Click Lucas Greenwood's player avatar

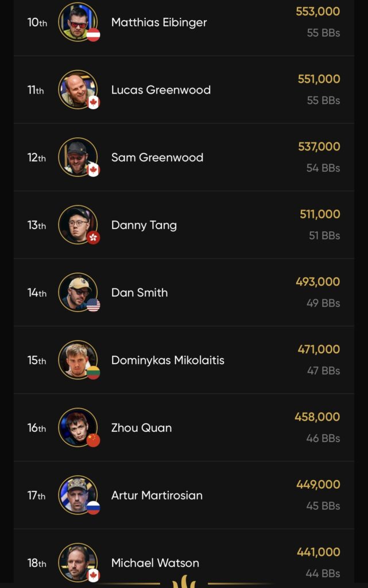click(x=78, y=89)
